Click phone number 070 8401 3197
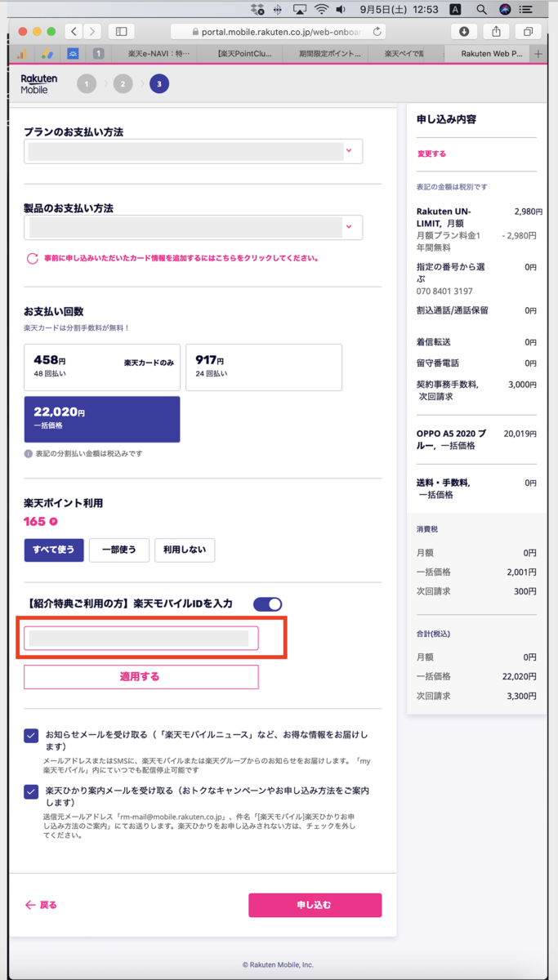Viewport: 558px width, 980px height. pos(444,292)
